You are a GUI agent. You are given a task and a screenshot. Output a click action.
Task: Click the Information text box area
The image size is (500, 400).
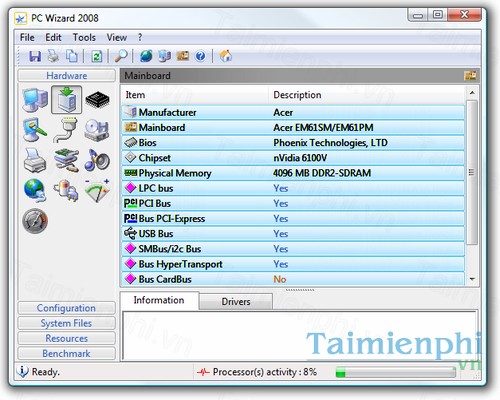300,335
